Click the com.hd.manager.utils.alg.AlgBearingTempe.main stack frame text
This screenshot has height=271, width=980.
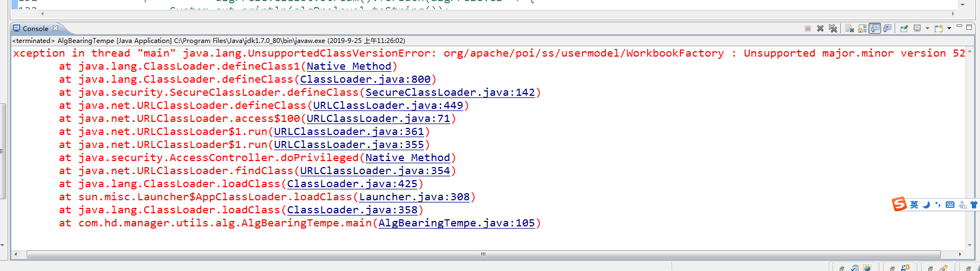(x=225, y=223)
